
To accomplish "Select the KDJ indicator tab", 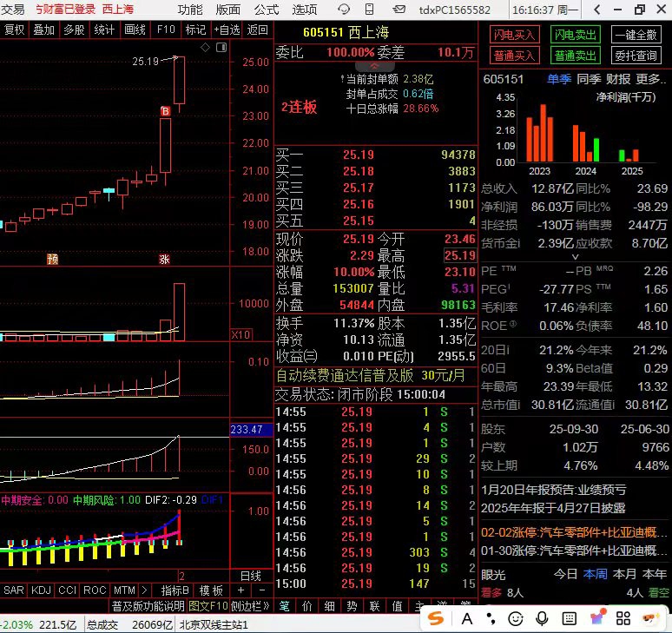I will coord(41,590).
